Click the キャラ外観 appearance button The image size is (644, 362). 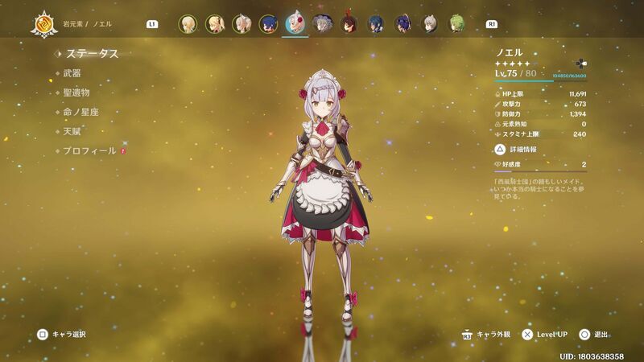(486, 335)
